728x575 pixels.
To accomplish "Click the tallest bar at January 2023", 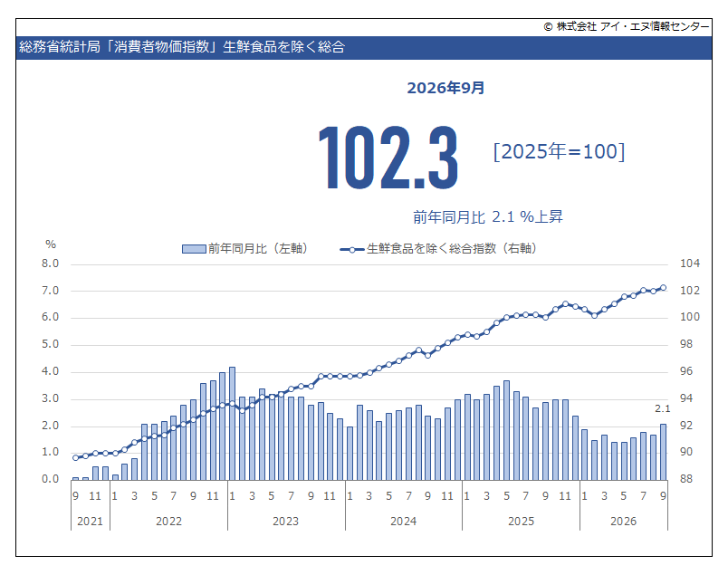I will point(232,424).
